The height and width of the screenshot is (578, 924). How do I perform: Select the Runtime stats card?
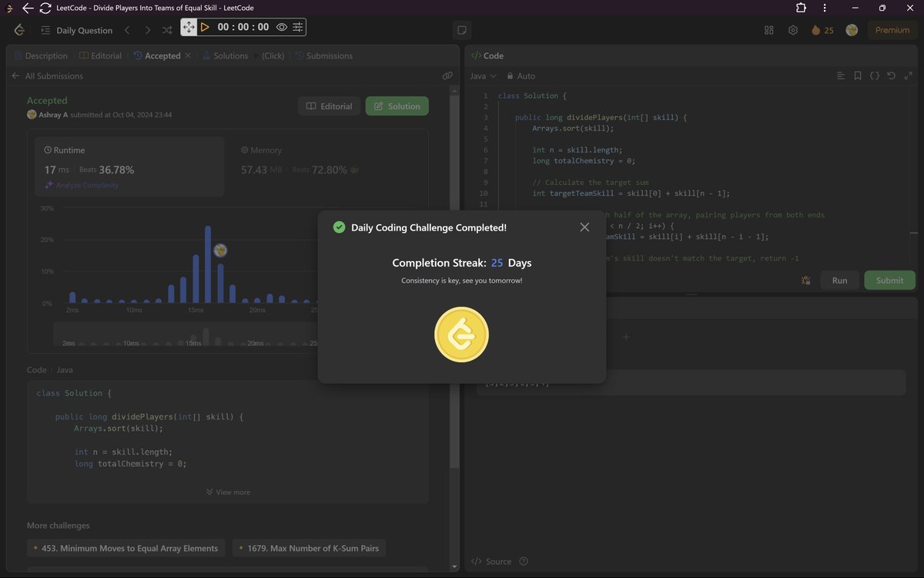[130, 166]
